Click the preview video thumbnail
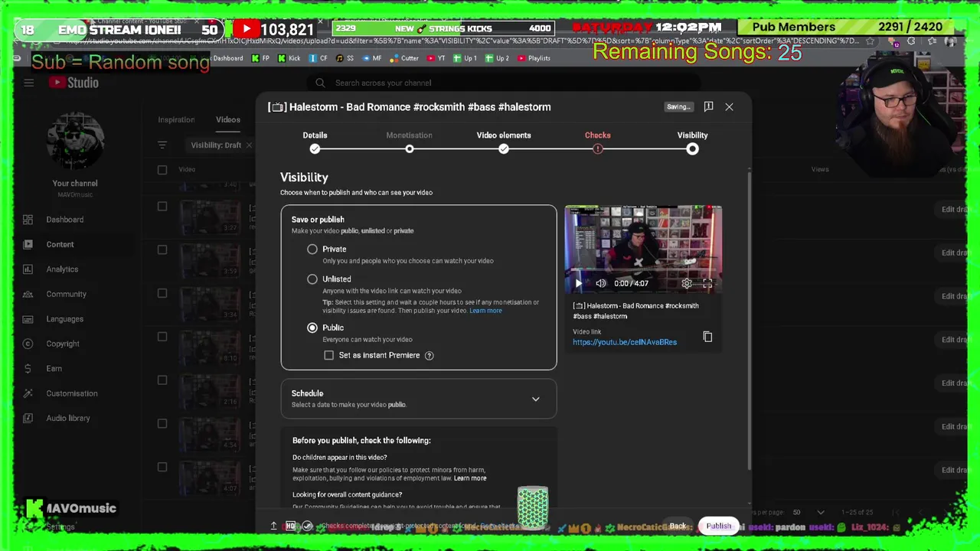The height and width of the screenshot is (551, 980). click(x=643, y=249)
